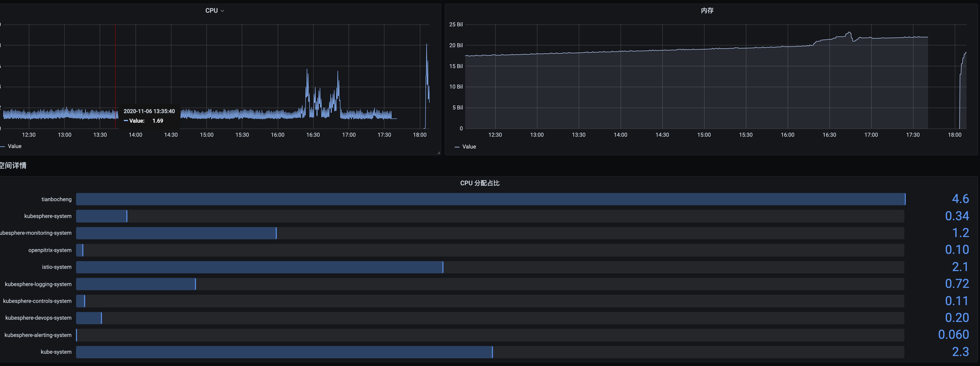
Task: Click the kubesphere-monitoring-system bar
Action: point(176,233)
